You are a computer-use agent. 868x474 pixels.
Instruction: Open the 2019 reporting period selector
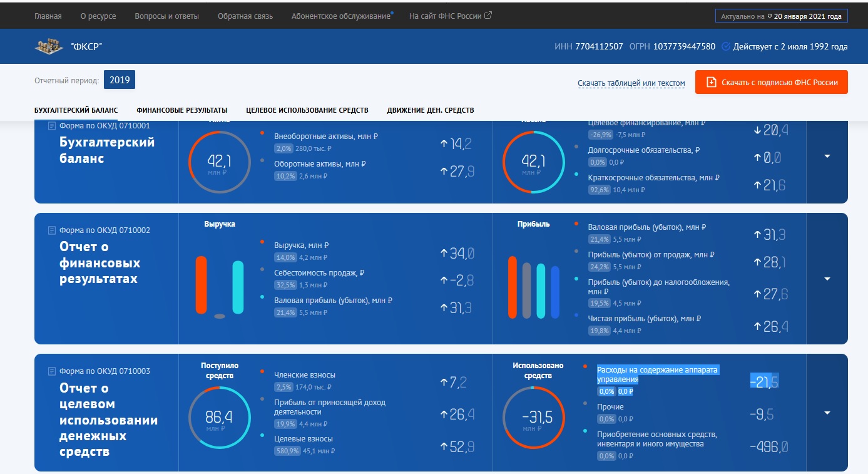pos(119,80)
